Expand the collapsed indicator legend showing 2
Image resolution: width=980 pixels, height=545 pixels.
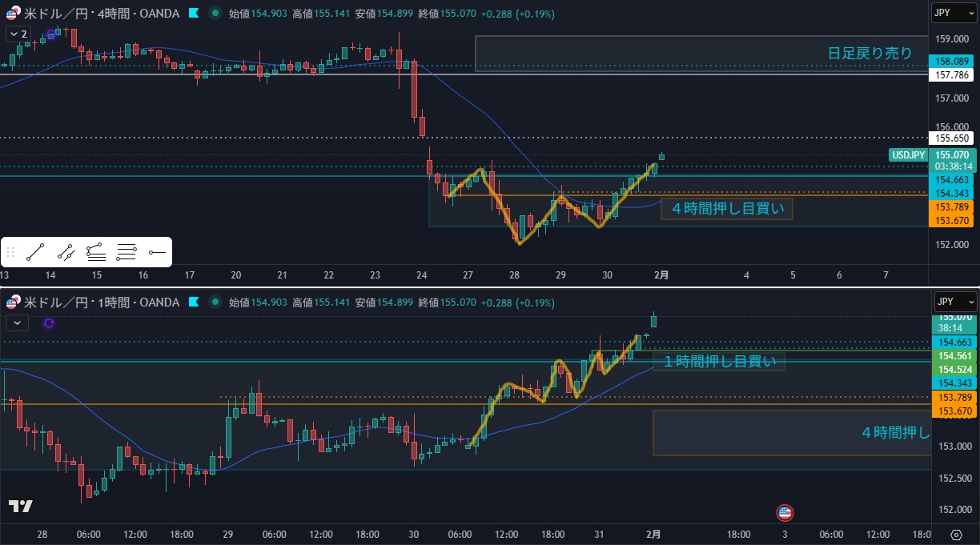pos(18,34)
